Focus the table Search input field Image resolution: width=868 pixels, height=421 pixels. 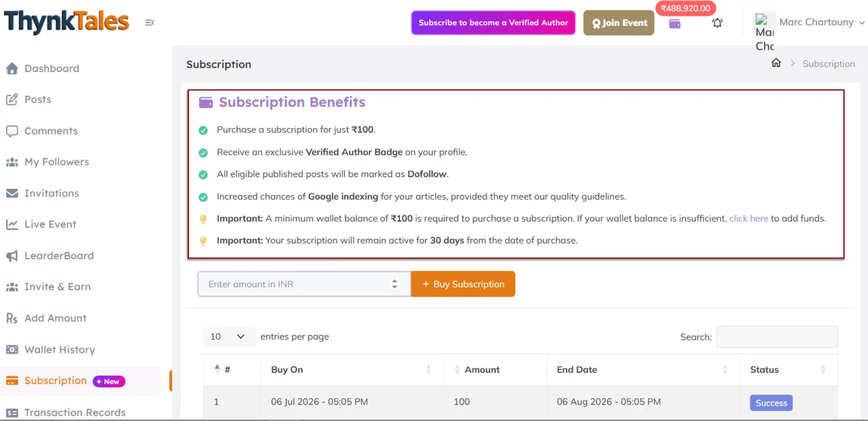777,337
